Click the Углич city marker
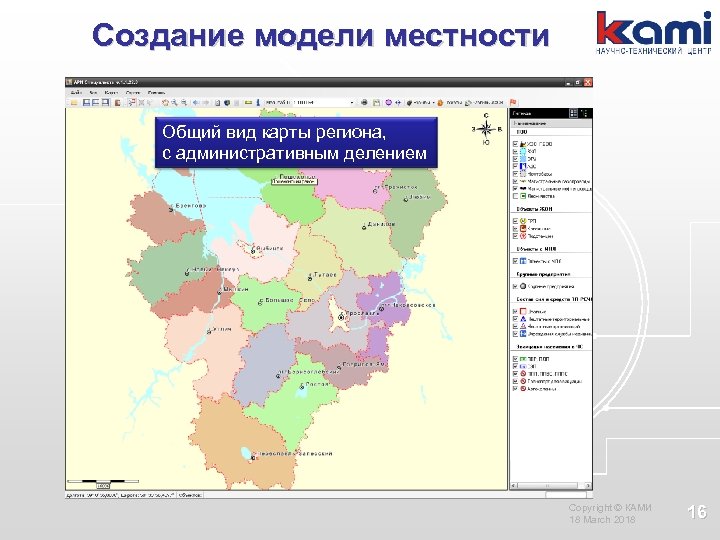Image resolution: width=720 pixels, height=540 pixels. pyautogui.click(x=209, y=331)
